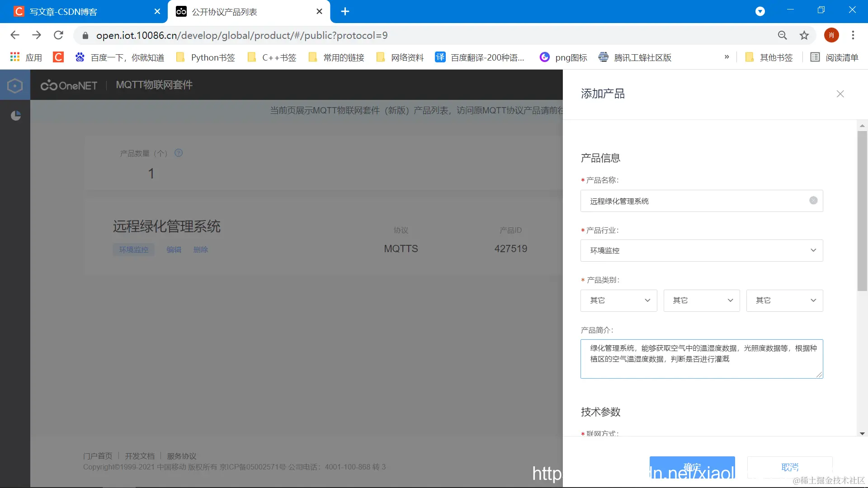
Task: Click the zoom magnifier icon in the address bar
Action: 782,35
